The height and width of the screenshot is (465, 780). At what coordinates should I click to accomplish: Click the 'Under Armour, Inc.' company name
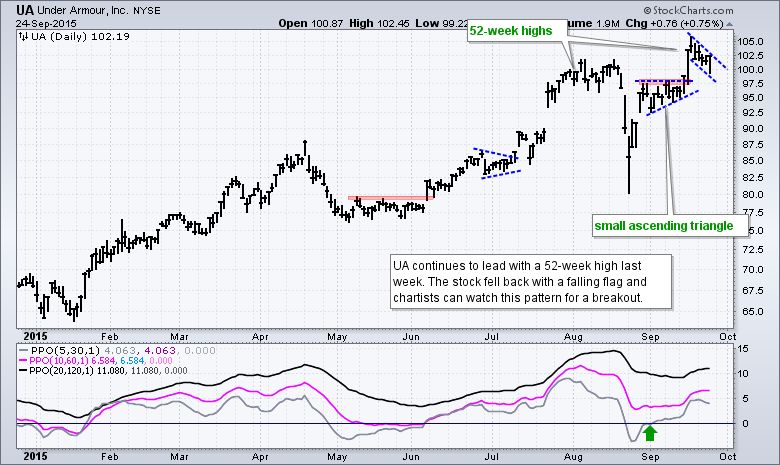82,11
